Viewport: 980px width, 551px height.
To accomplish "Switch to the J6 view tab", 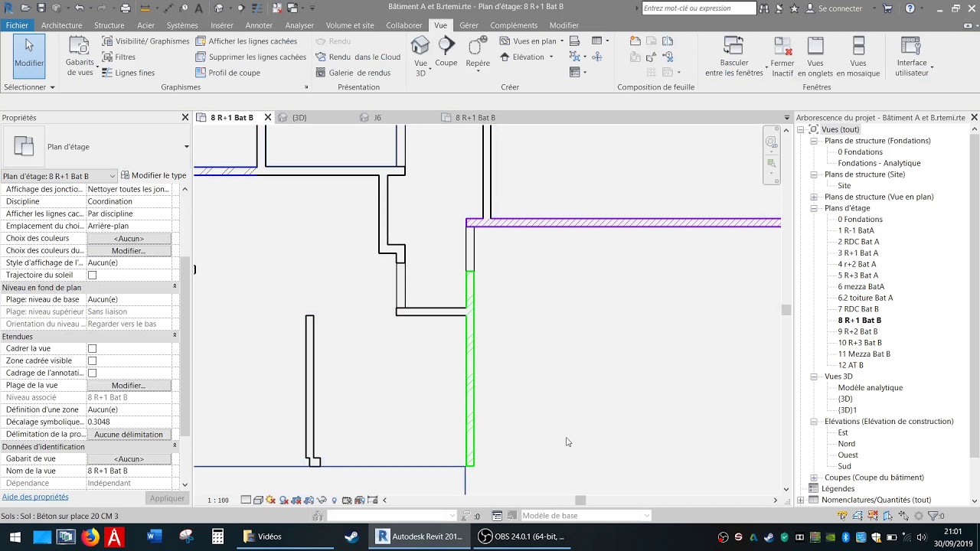I will (377, 118).
